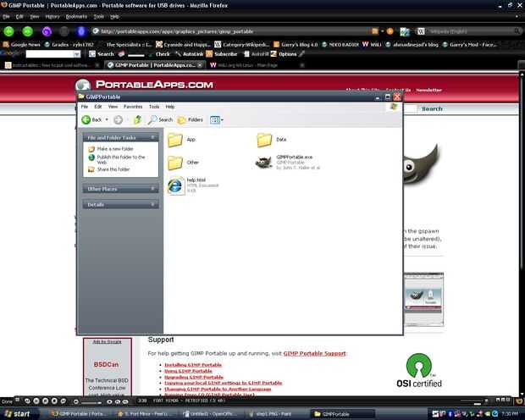The height and width of the screenshot is (420, 525).
Task: Open NEKO RADIO! bookmark
Action: pos(340,45)
